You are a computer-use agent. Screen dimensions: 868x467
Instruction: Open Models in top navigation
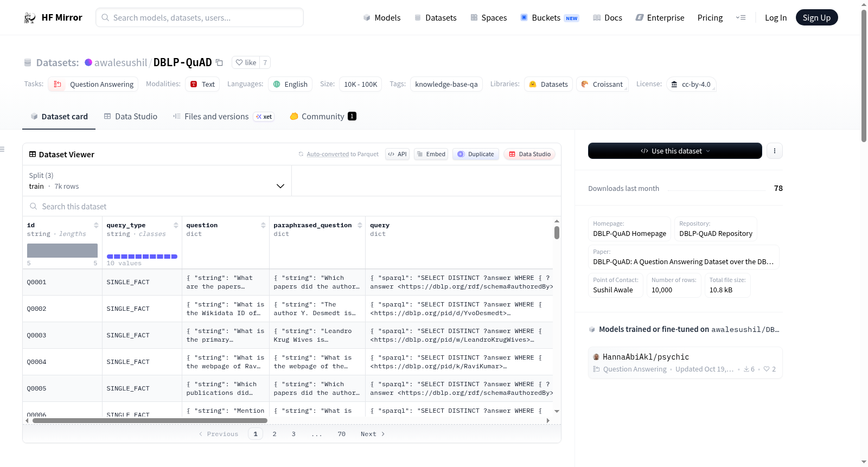[x=382, y=17]
